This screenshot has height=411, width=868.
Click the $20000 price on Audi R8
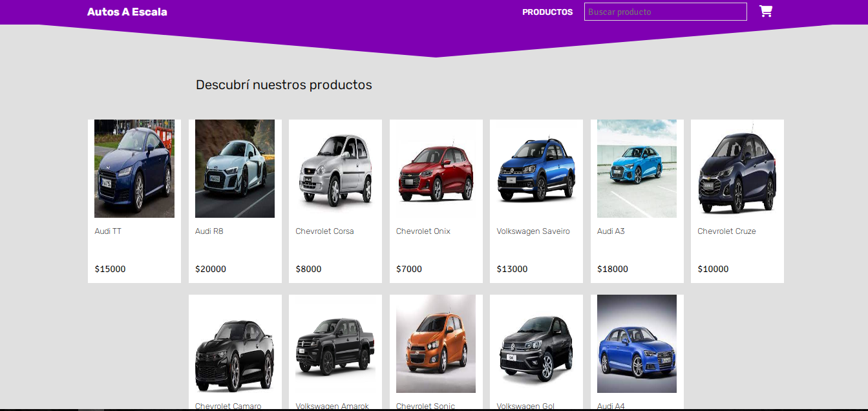[211, 269]
